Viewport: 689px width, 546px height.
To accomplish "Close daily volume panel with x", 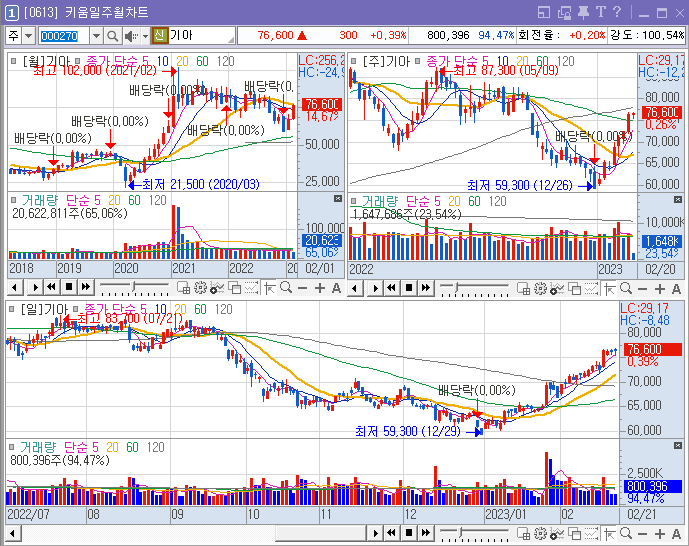I will click(678, 446).
